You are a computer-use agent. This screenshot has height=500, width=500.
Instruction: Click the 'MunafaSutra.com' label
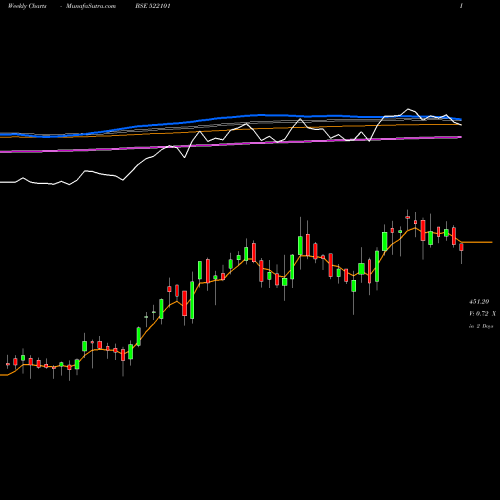point(91,6)
